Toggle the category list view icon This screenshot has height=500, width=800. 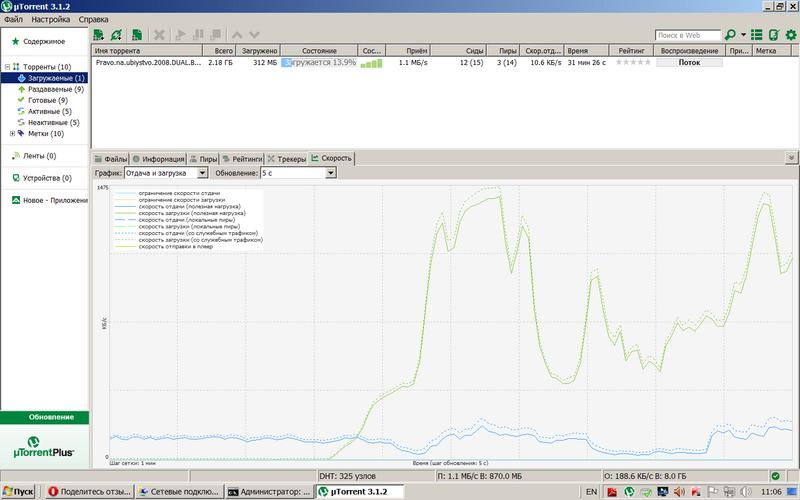click(x=757, y=35)
